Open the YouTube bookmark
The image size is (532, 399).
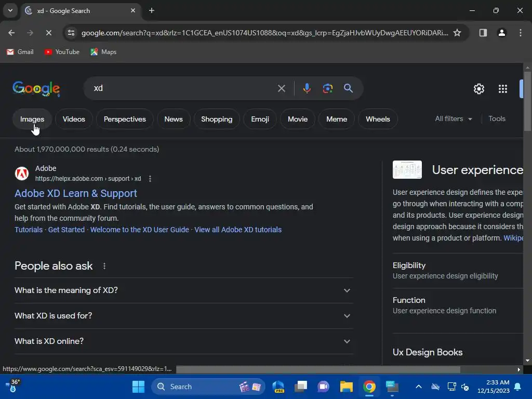coord(62,52)
